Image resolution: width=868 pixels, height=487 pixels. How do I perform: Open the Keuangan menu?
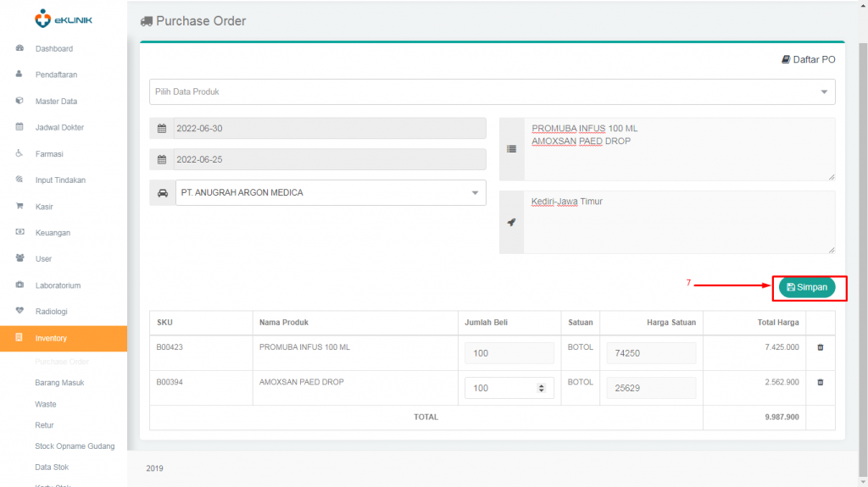pos(53,232)
